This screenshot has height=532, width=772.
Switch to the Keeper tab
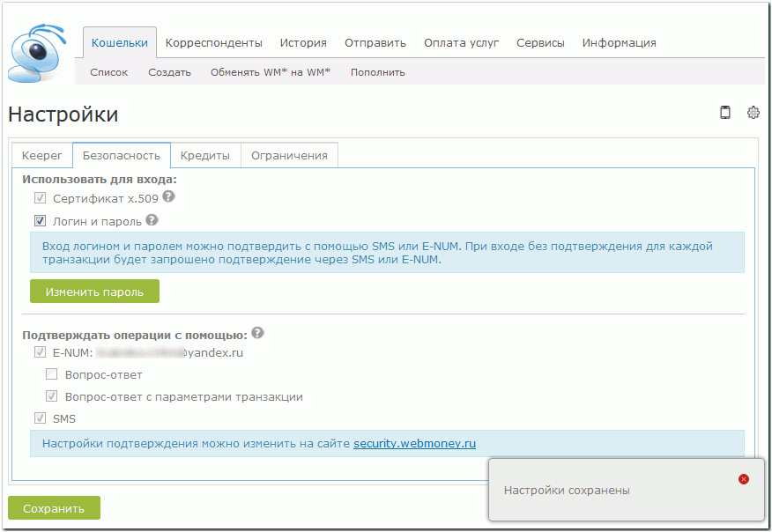coord(41,156)
